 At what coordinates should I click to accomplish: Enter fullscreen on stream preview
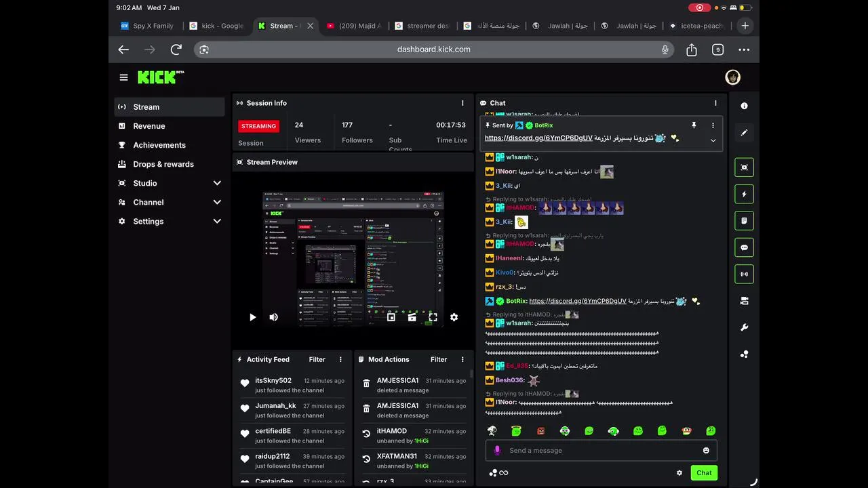tap(433, 317)
